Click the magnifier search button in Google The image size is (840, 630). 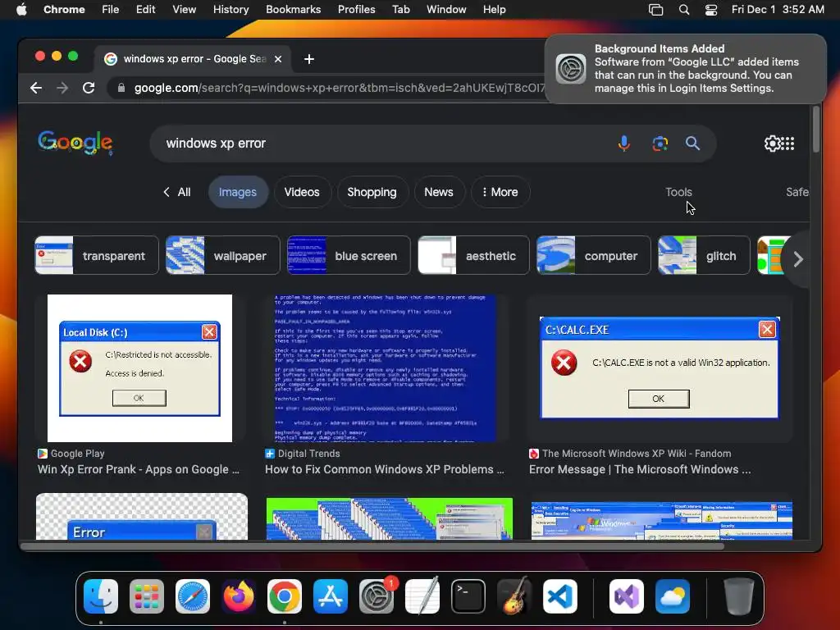[x=692, y=143]
